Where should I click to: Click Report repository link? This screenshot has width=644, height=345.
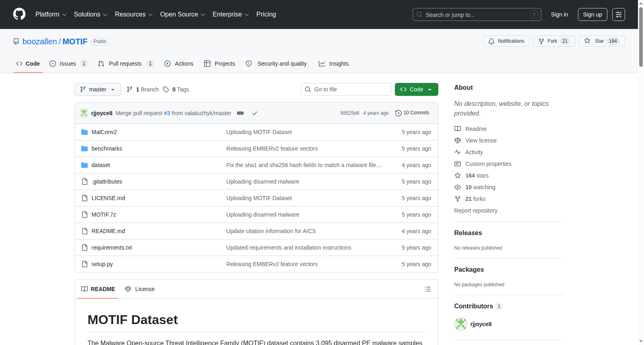(x=476, y=211)
